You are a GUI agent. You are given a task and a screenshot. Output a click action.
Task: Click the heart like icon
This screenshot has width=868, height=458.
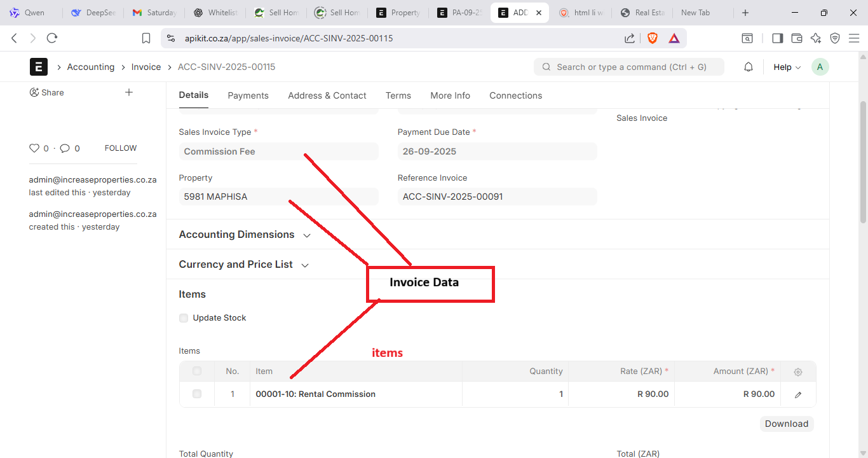(x=34, y=148)
